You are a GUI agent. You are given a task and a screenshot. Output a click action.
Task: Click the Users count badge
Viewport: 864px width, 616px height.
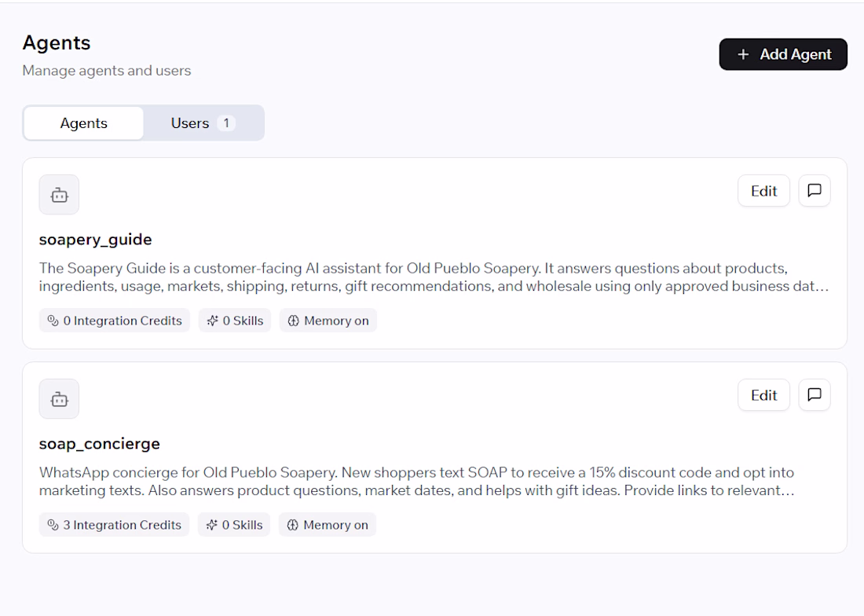[226, 123]
